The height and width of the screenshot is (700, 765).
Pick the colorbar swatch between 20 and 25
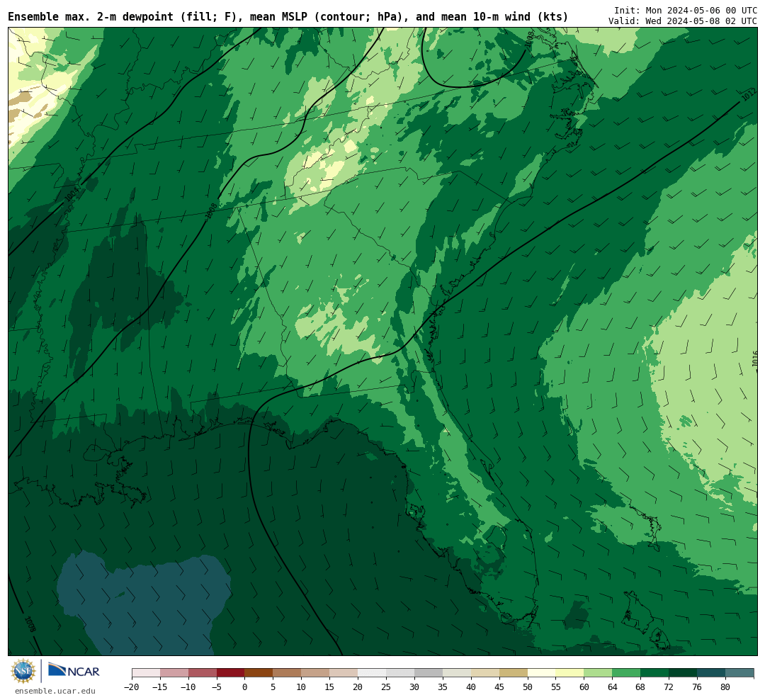(x=372, y=673)
